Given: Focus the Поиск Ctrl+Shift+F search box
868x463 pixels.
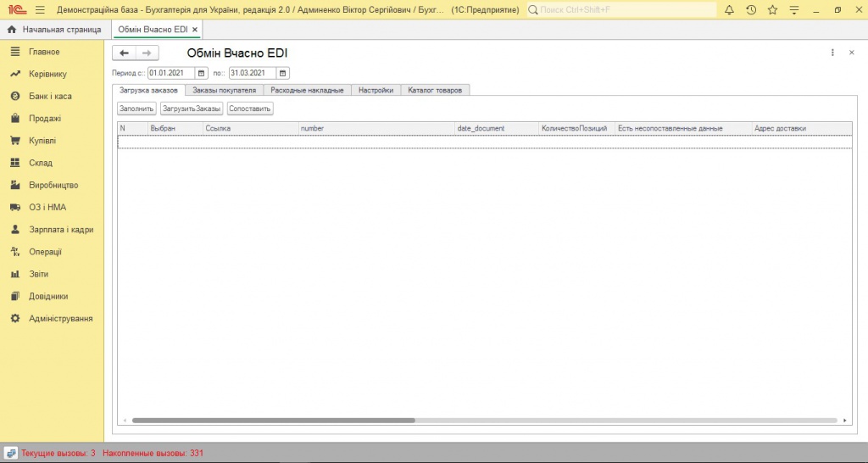Looking at the screenshot, I should pos(621,10).
